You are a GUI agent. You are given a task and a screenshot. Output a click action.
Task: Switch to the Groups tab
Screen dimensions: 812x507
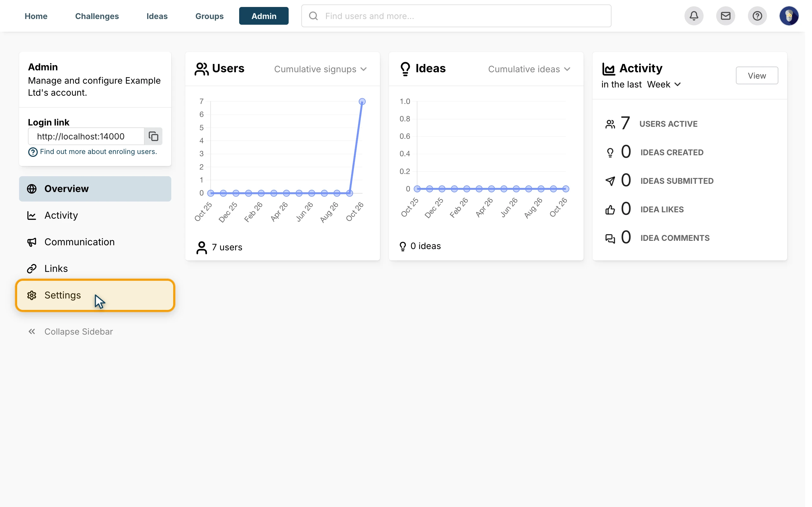pos(209,16)
